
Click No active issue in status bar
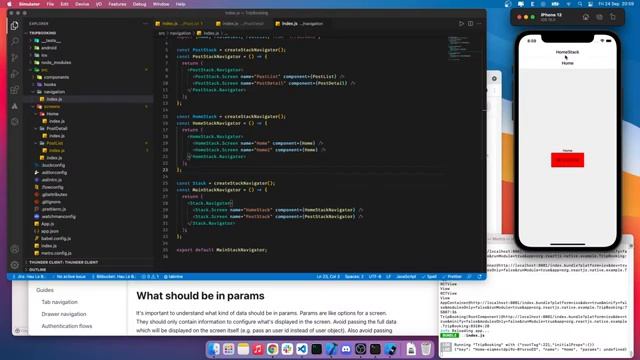(x=69, y=277)
